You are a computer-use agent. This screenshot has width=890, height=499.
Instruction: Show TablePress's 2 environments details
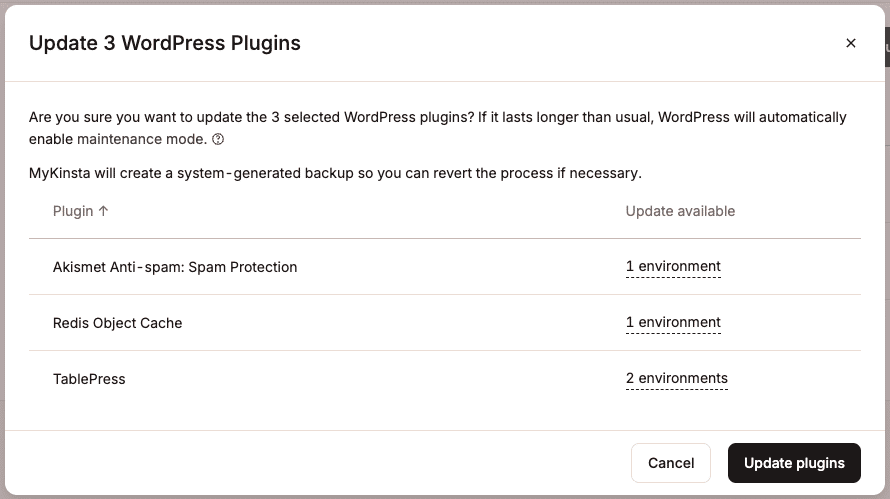677,379
